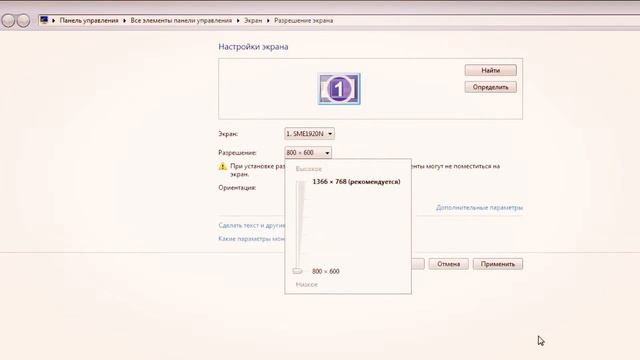Open the Разрешение dropdown 800 × 600
Screen dimensions: 640x360
(x=308, y=153)
